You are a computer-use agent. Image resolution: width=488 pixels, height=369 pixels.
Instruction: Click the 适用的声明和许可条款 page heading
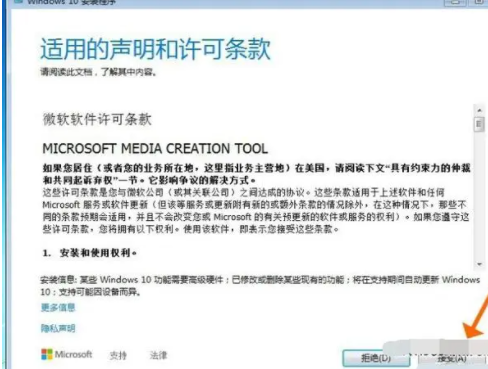point(155,49)
